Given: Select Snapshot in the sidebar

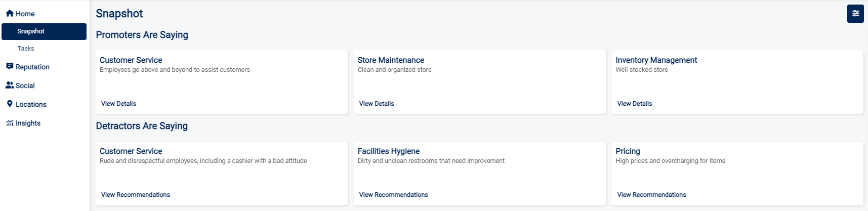Looking at the screenshot, I should pos(31,31).
